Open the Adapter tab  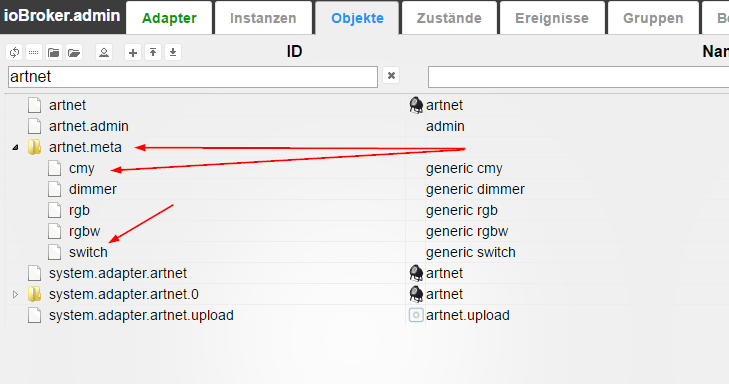click(x=169, y=18)
